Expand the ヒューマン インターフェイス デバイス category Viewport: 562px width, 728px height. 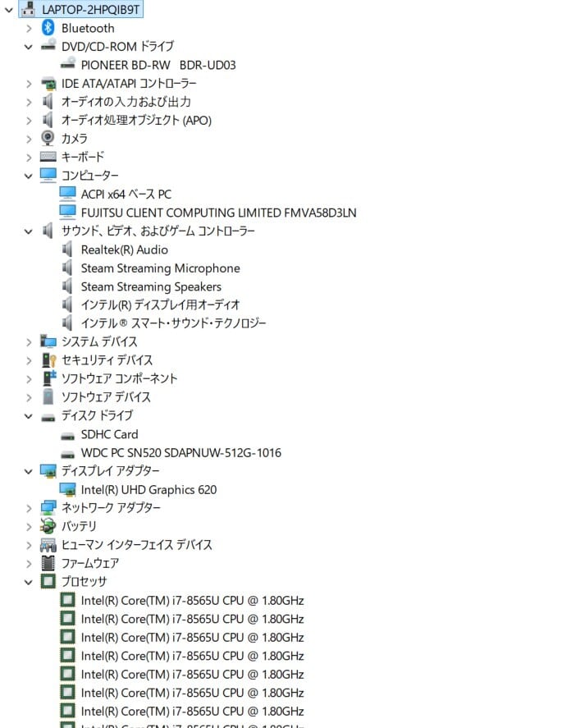29,545
